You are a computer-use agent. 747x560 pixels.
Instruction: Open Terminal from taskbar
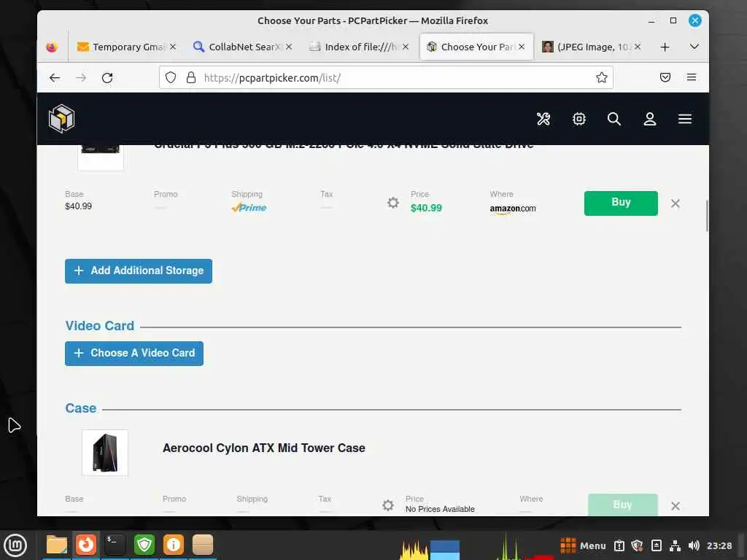pos(115,545)
